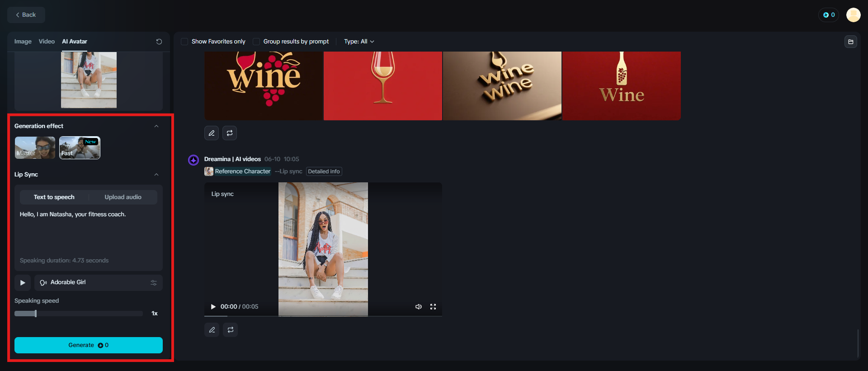Screen dimensions: 868x371
Task: Open voice settings sliders icon
Action: (x=154, y=283)
